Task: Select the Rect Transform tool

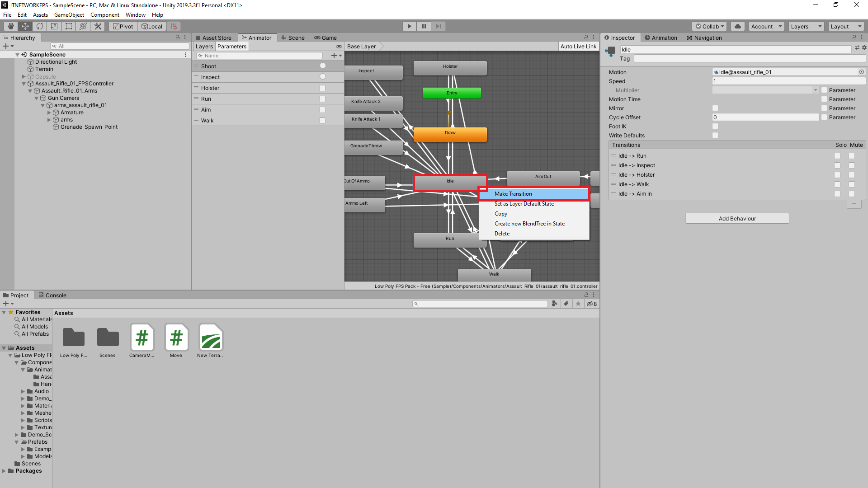Action: point(68,26)
